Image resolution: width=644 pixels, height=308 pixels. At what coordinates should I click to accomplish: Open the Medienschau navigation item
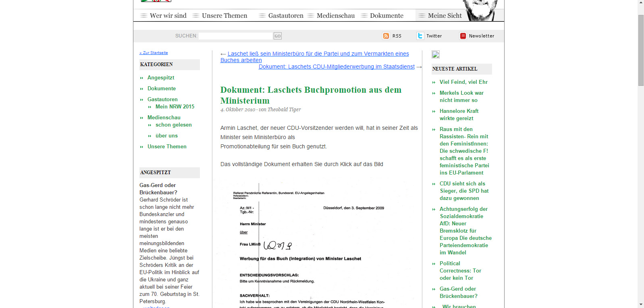[335, 16]
